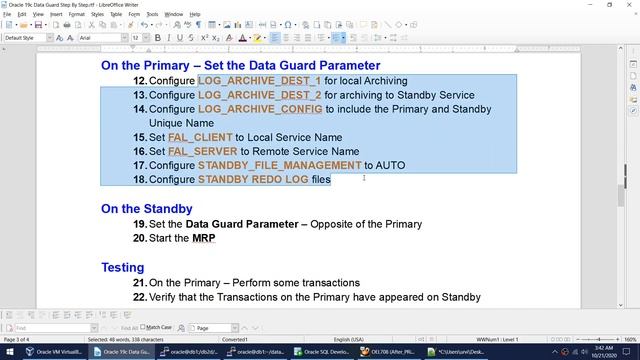Align text left
The height and width of the screenshot is (360, 640).
pos(275,38)
